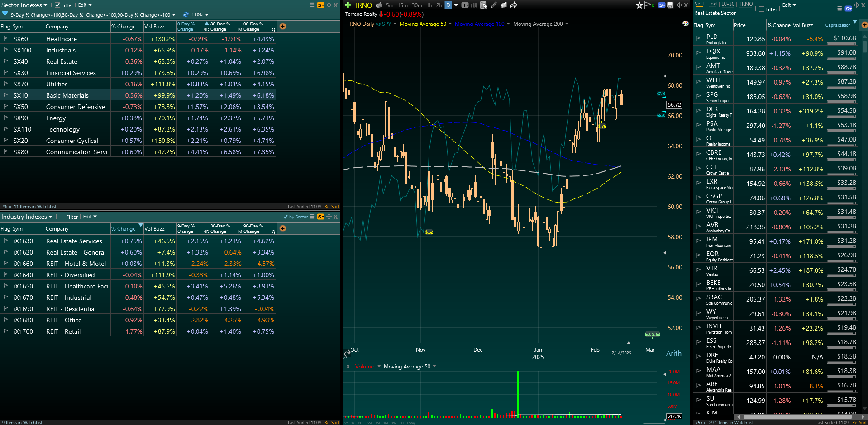This screenshot has width=868, height=425.
Task: Toggle the flag for SX10 Basic Materials row
Action: click(x=6, y=95)
